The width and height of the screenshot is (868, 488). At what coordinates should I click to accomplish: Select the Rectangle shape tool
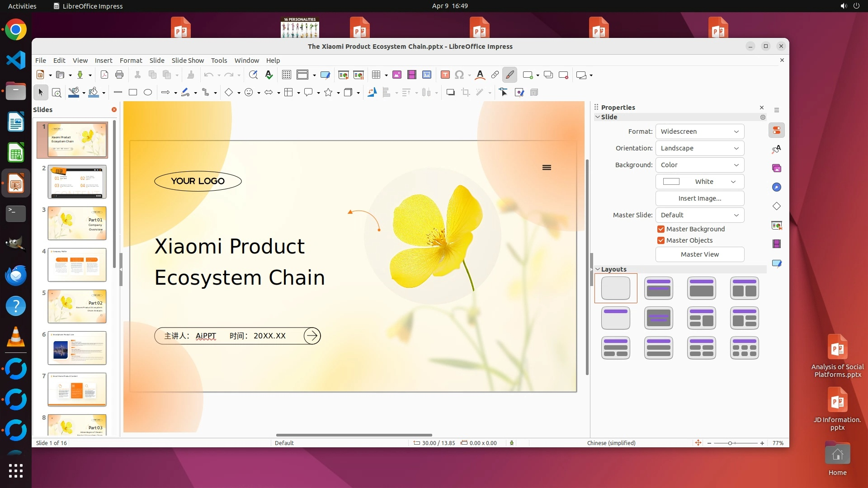(x=132, y=93)
